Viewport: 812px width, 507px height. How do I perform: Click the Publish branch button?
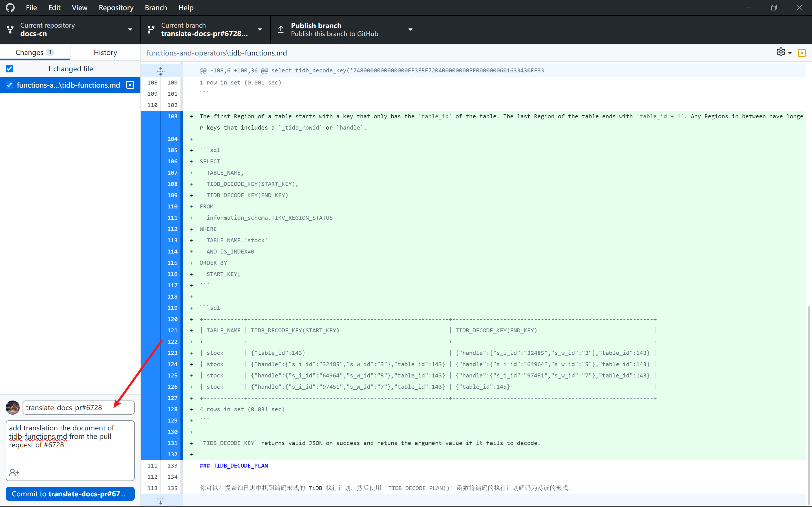(x=335, y=30)
